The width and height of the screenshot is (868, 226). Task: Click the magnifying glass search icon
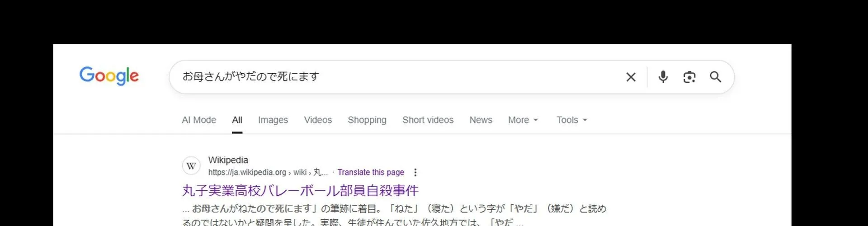715,77
